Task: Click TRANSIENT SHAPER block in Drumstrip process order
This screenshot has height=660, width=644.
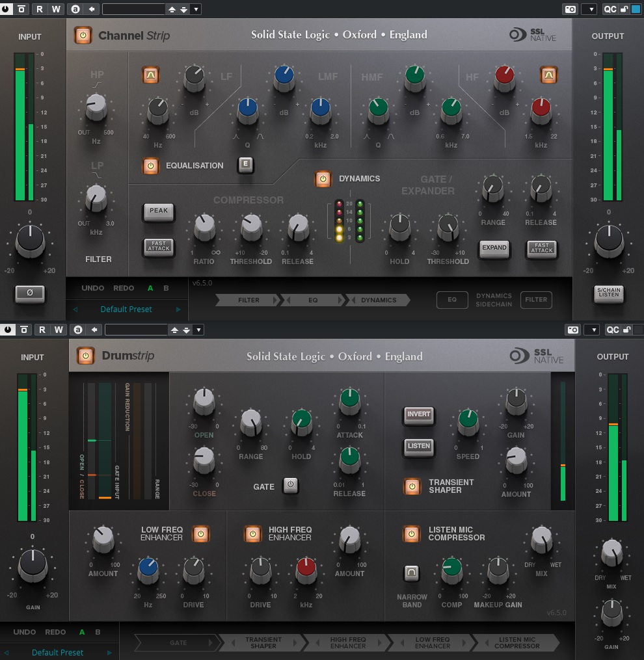Action: (263, 642)
